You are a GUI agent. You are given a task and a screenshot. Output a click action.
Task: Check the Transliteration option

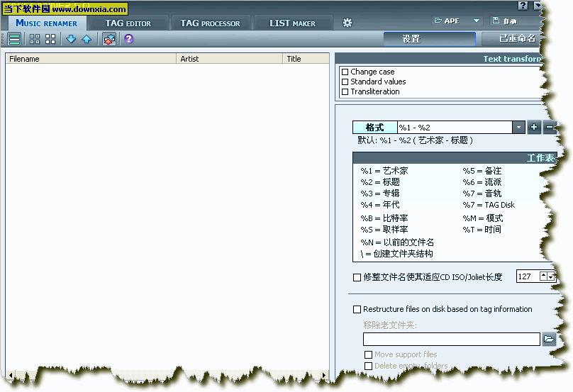345,91
